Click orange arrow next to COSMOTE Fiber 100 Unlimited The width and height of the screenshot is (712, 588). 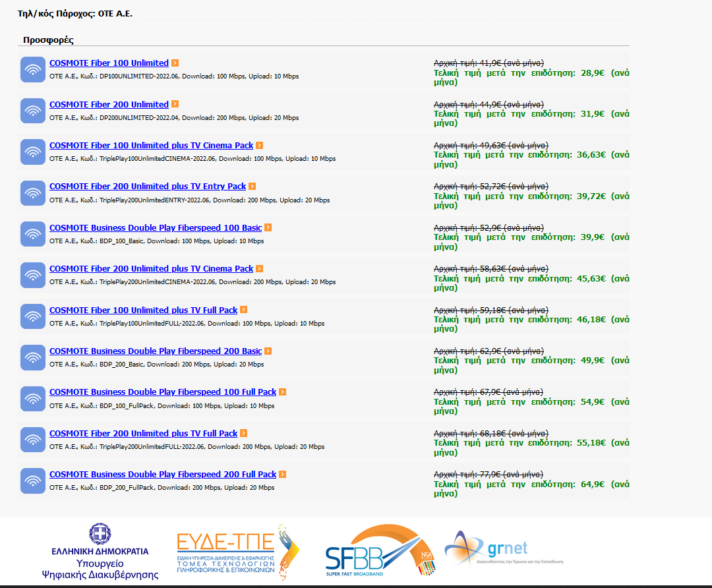point(175,63)
